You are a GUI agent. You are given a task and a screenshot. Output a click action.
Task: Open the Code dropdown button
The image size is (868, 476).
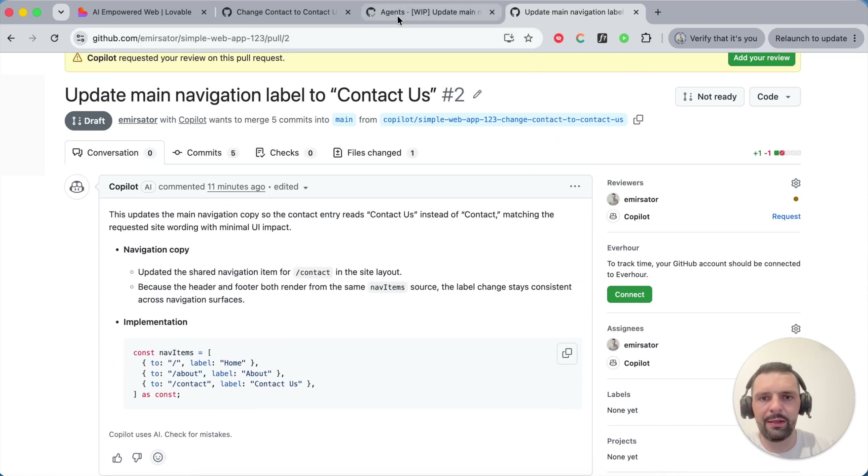point(775,97)
